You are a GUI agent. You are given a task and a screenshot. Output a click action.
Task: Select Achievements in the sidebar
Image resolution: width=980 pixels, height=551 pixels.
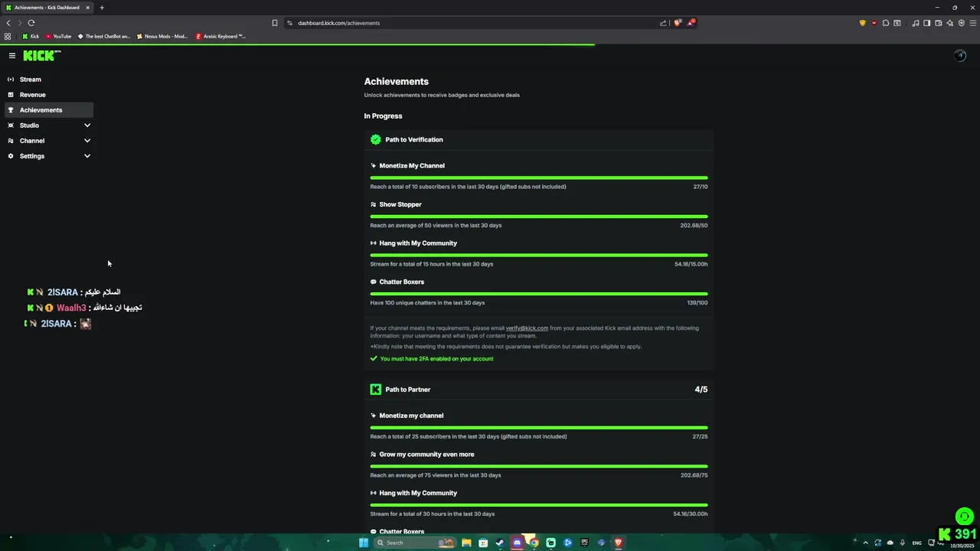[49, 110]
